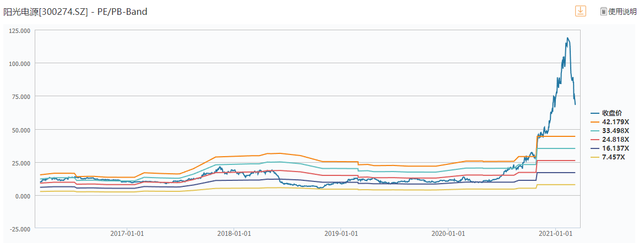The image size is (644, 243).
Task: Click the teal 33.498X legend line marker
Action: [x=595, y=130]
